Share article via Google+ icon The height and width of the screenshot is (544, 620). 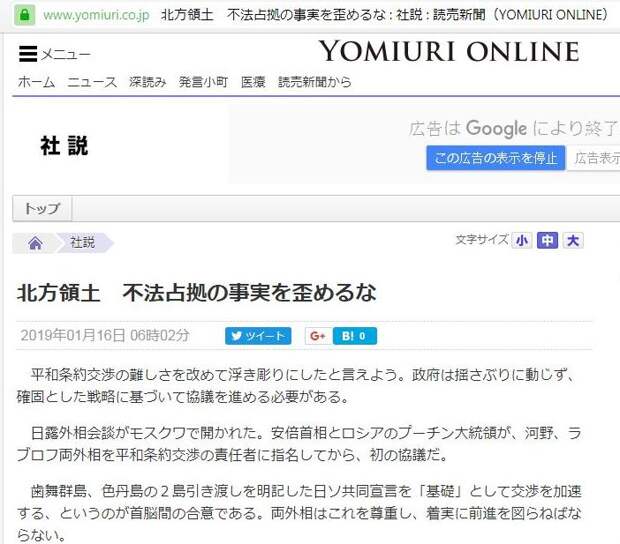[x=318, y=336]
